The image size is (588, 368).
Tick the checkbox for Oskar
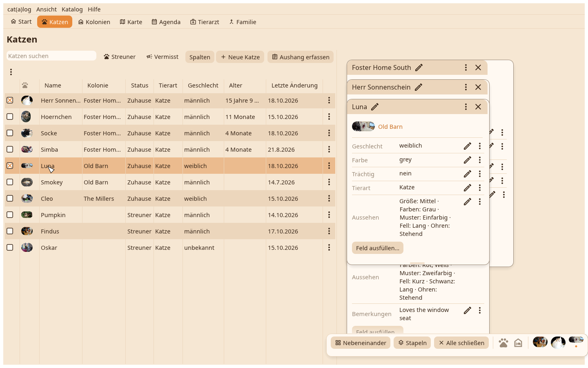10,247
